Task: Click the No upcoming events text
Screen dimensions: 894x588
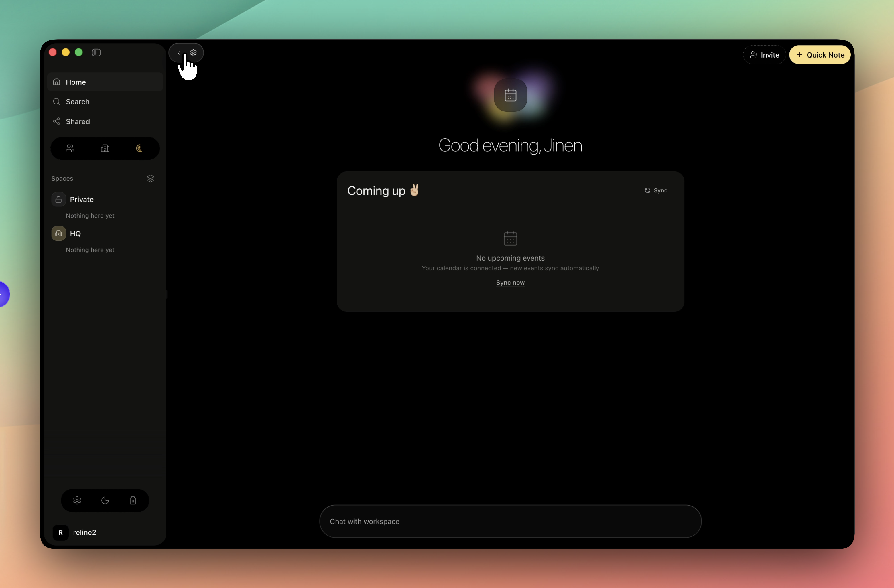Action: coord(510,258)
